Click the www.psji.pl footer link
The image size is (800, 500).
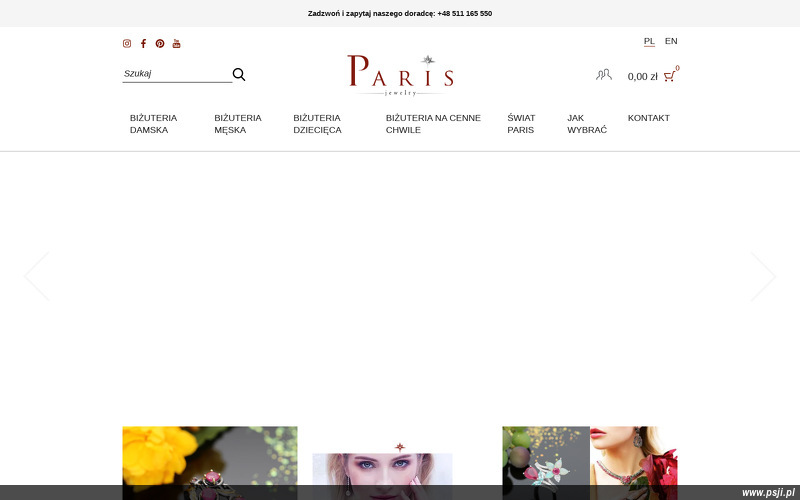coord(768,493)
